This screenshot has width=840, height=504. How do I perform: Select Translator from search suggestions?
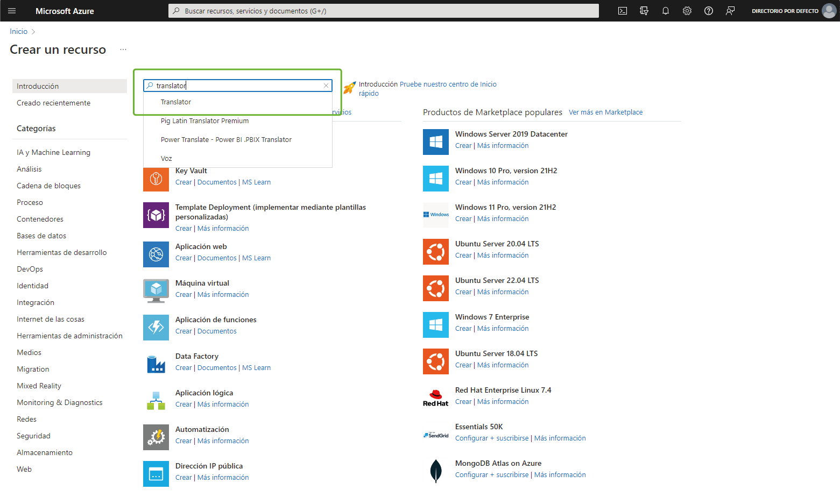click(x=238, y=102)
